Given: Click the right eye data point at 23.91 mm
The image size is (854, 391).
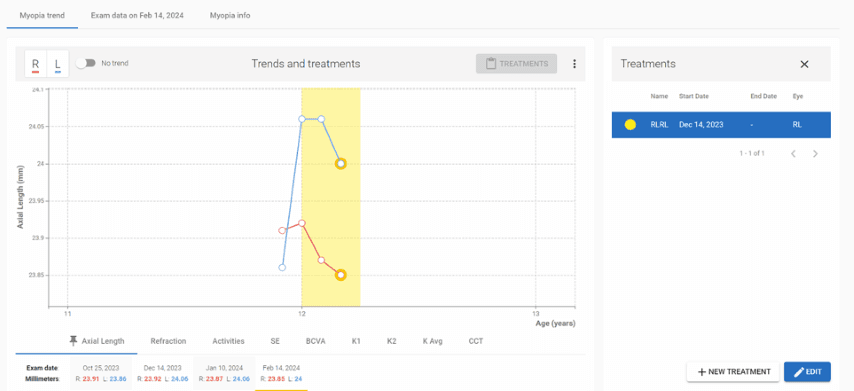Looking at the screenshot, I should [282, 230].
